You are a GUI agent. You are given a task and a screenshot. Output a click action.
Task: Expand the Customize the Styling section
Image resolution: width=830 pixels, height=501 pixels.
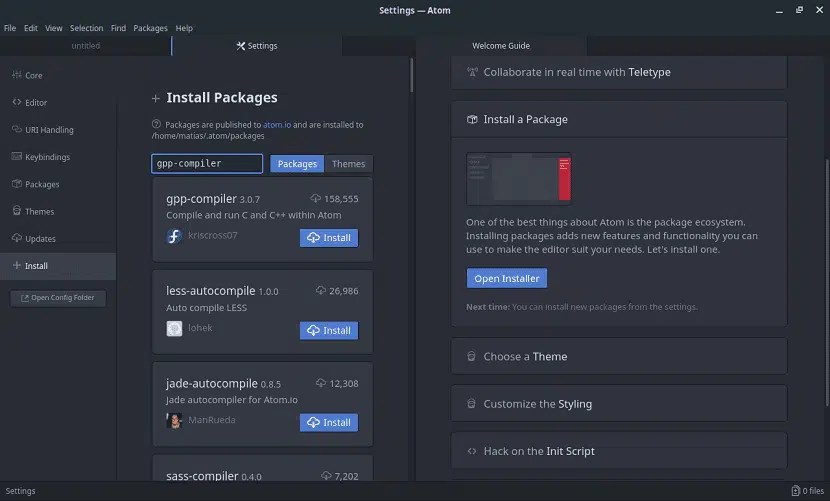point(619,404)
